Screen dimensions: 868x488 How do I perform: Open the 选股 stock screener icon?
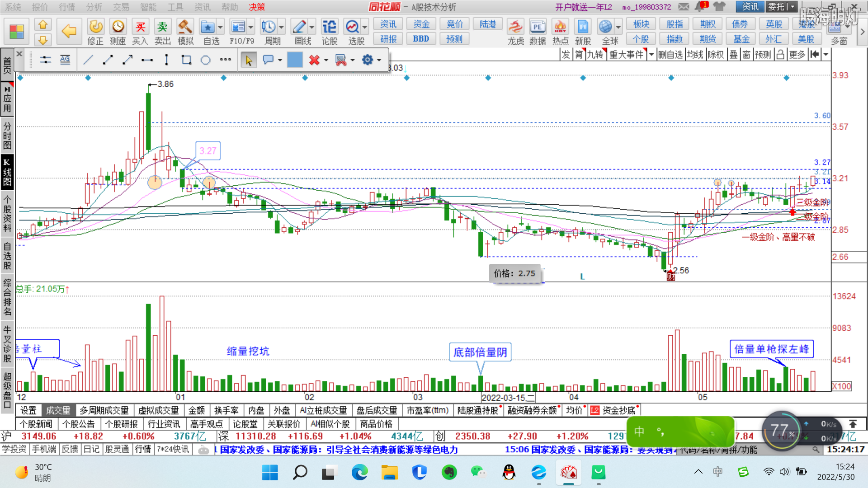[x=352, y=27]
